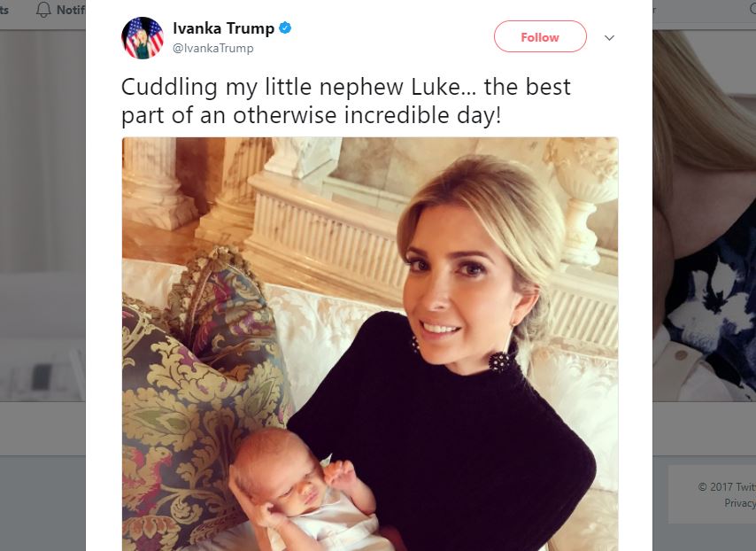Click the cut-off icon at top right corner

752,8
